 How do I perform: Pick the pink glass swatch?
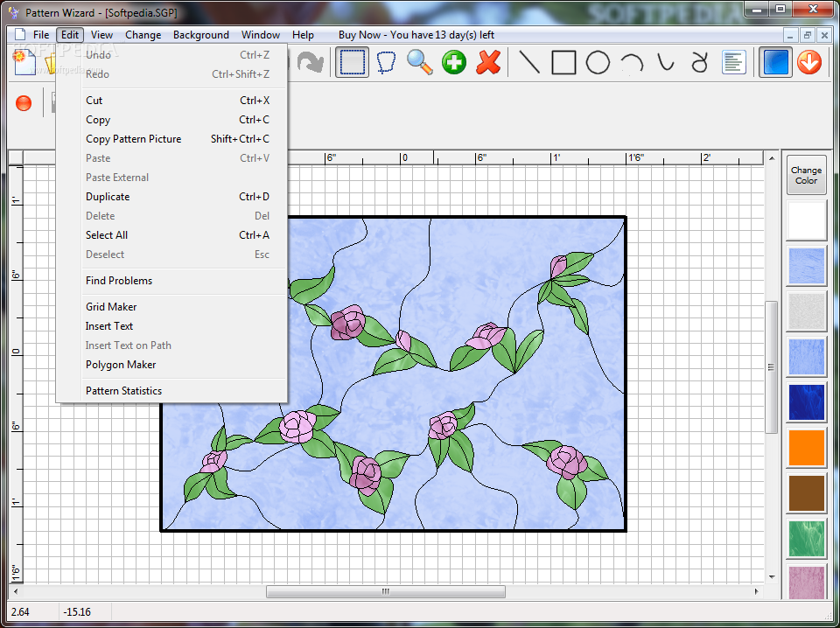(x=806, y=583)
